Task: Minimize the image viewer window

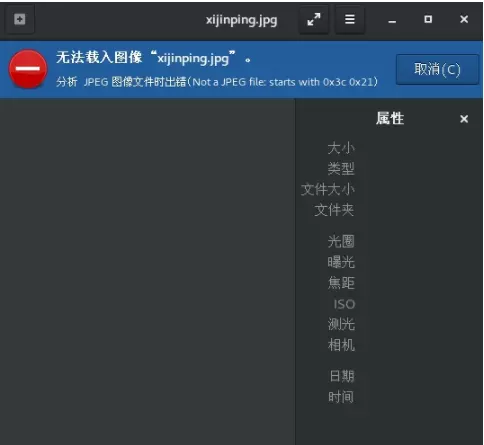Action: point(392,21)
